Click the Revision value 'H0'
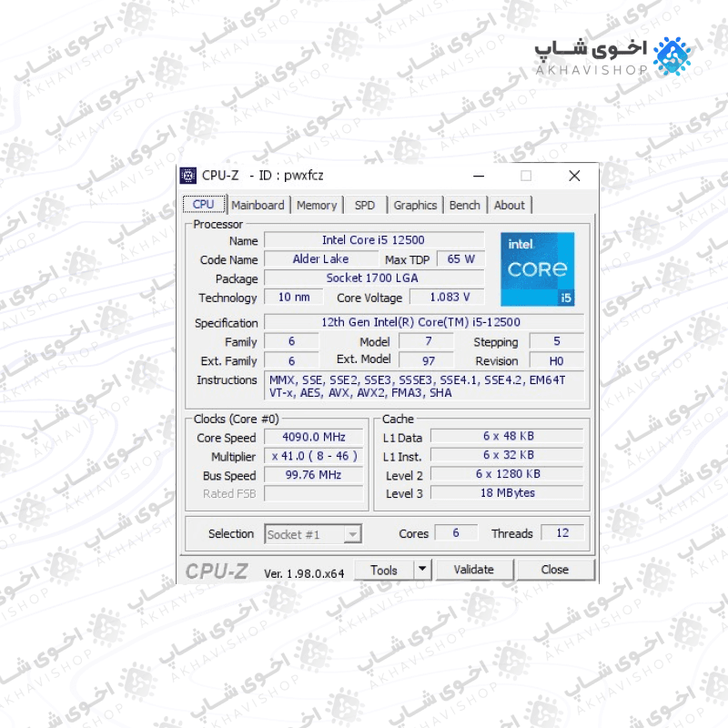 click(557, 360)
